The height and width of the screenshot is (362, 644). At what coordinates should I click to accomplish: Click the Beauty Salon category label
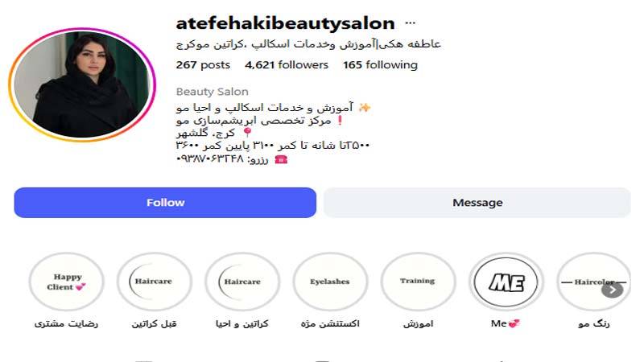click(x=213, y=92)
